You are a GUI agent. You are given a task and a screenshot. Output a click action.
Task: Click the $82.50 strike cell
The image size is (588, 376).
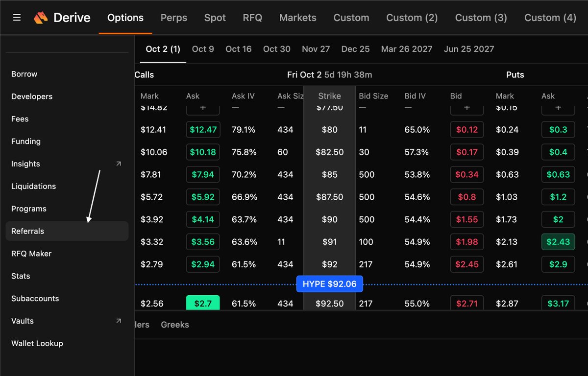(330, 152)
